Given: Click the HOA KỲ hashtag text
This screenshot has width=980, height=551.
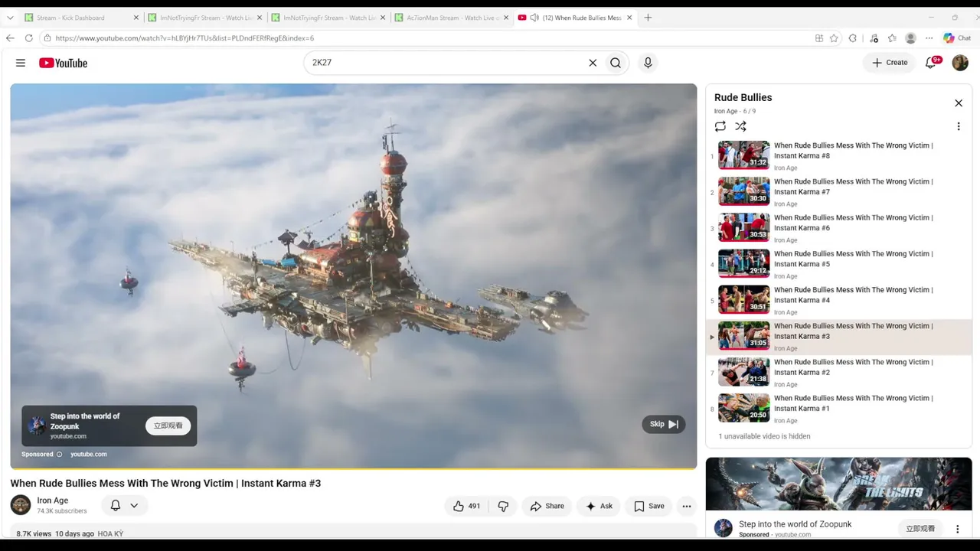Looking at the screenshot, I should tap(110, 533).
